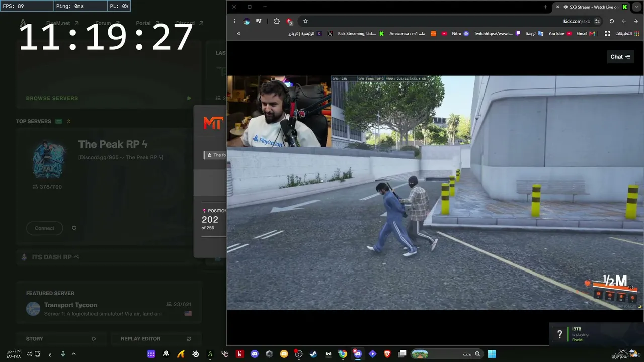Screen dimensions: 644x362
Task: Click the I3TB is playing FiveM notification
Action: tap(596, 334)
